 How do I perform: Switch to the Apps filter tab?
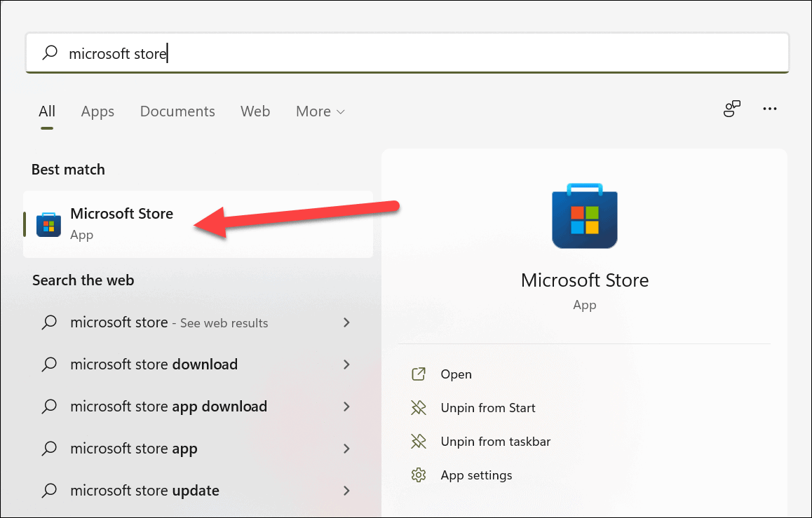(x=97, y=111)
